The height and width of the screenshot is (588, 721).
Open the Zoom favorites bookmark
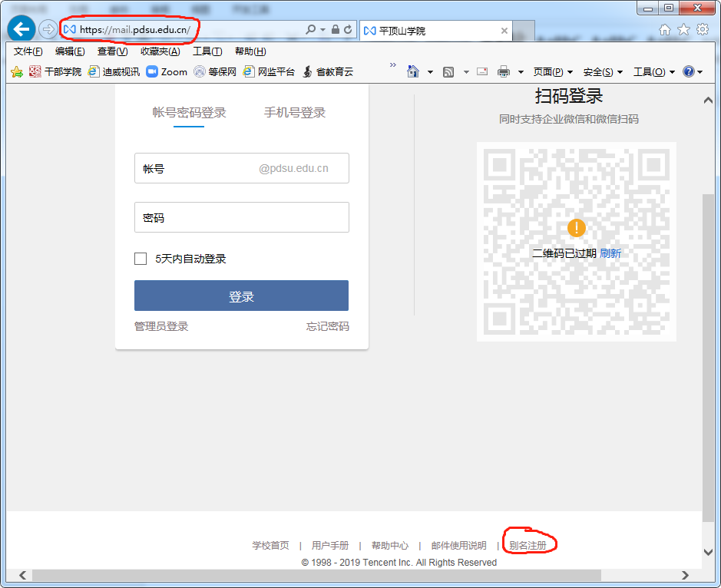point(167,71)
